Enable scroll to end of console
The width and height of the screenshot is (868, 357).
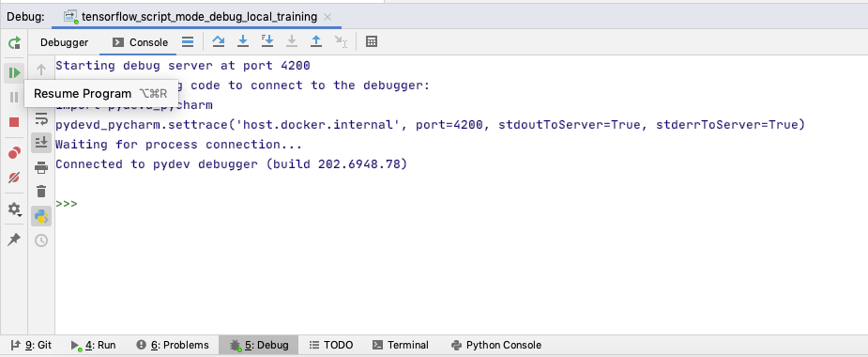(41, 143)
